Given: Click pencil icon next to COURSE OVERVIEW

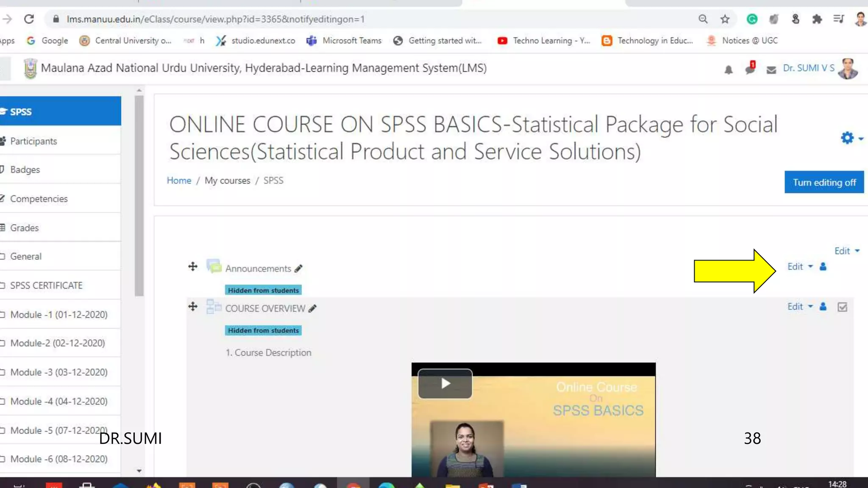Looking at the screenshot, I should pyautogui.click(x=312, y=308).
